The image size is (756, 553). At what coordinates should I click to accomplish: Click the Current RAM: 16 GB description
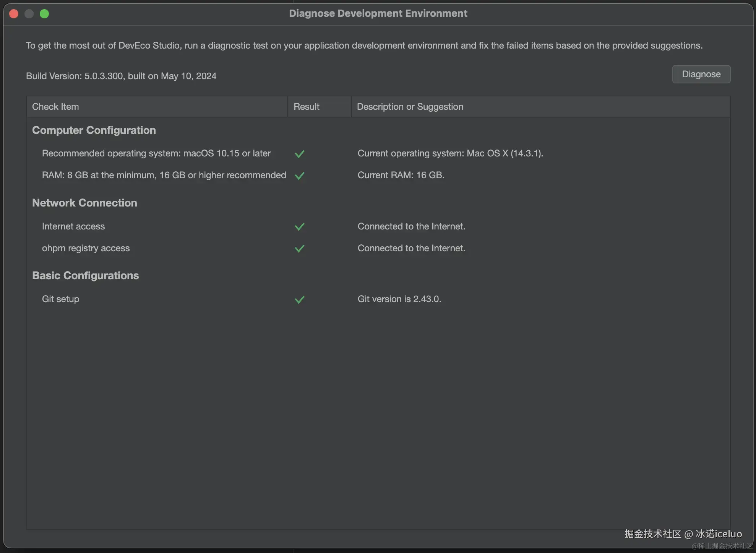pyautogui.click(x=401, y=175)
